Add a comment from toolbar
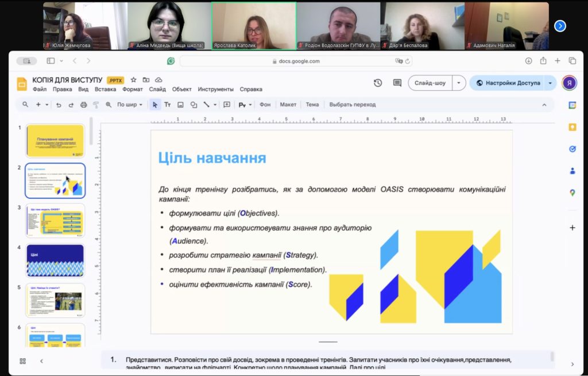This screenshot has width=588, height=376. (227, 105)
